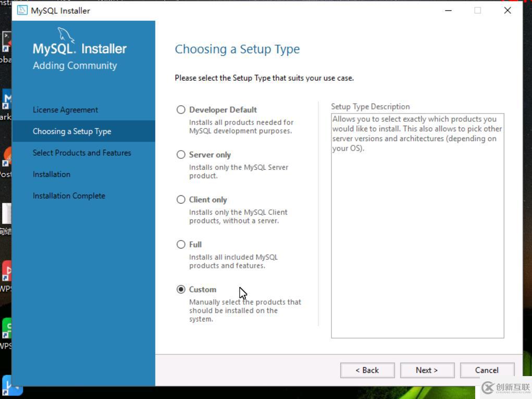Select the Developer Default setup type
The width and height of the screenshot is (532, 399).
click(181, 110)
